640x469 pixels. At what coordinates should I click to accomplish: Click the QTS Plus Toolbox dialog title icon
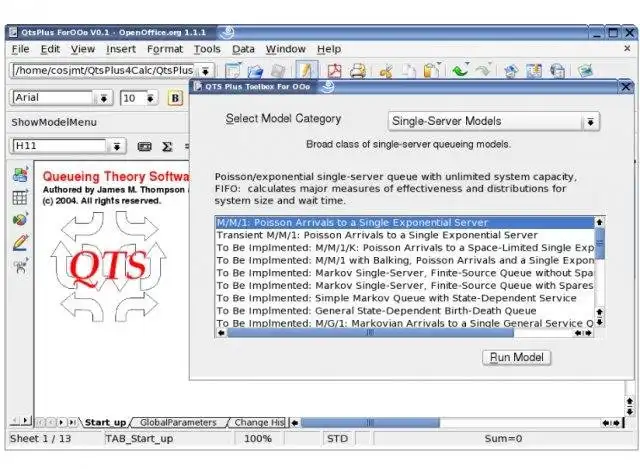pos(198,86)
